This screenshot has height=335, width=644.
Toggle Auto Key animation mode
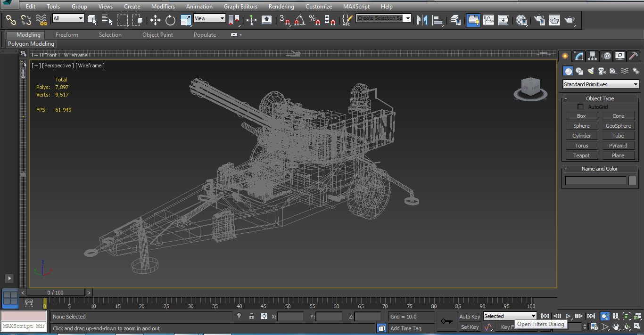pos(470,317)
